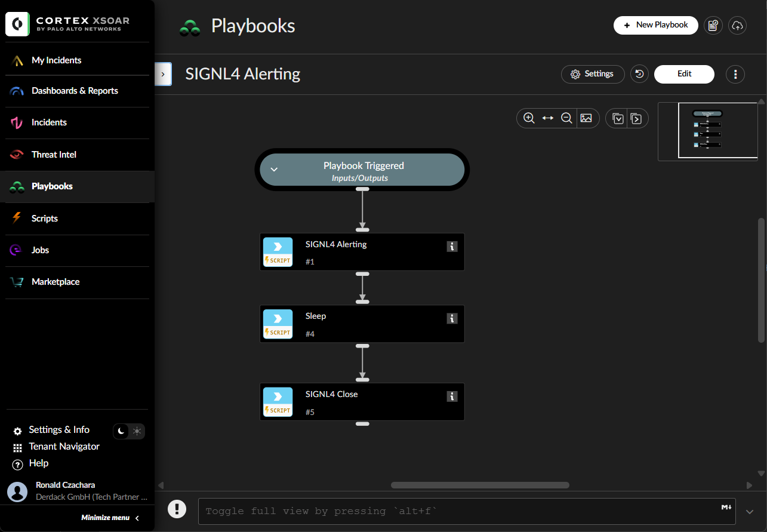767x532 pixels.
Task: Click the scrollbar down arrow
Action: [761, 472]
